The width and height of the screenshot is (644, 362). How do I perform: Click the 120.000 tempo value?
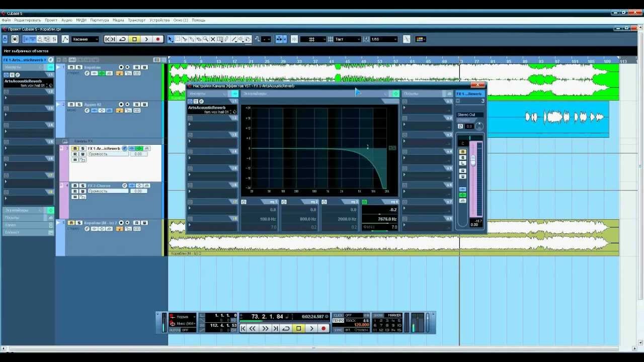(361, 325)
